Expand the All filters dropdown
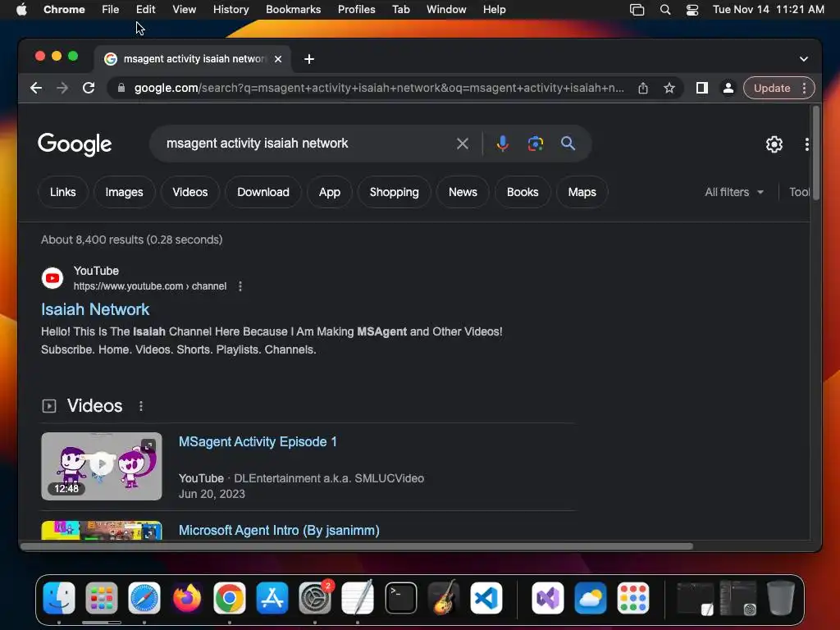Viewport: 840px width, 630px height. (733, 192)
